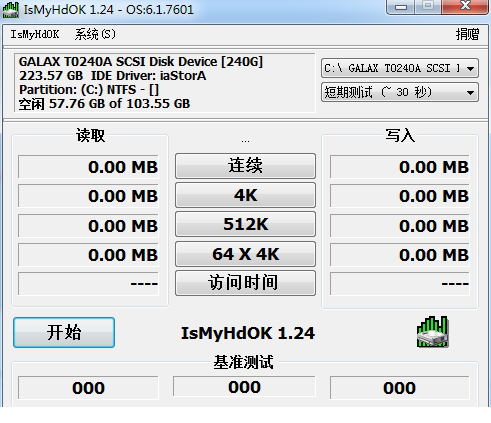
Task: Click the 读取 64 X 4K result field
Action: click(88, 255)
